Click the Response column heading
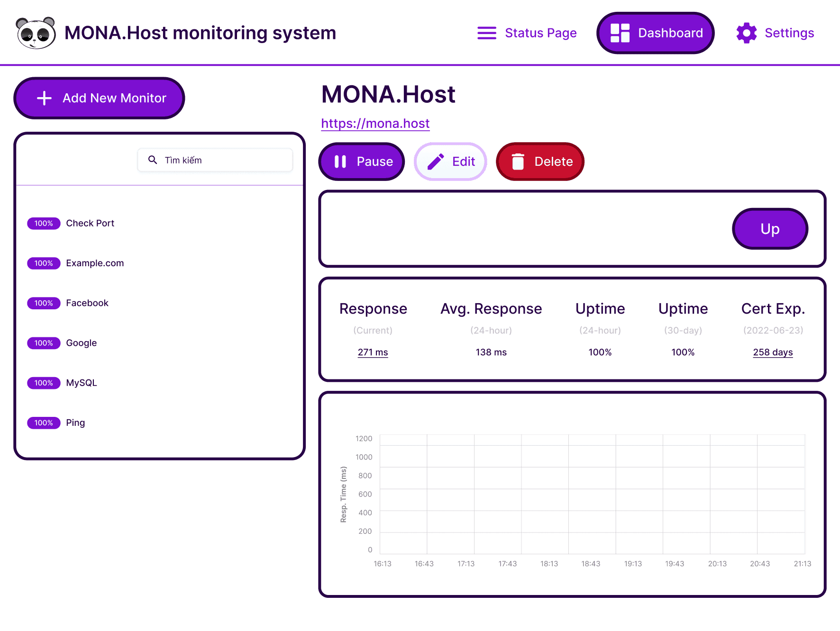The height and width of the screenshot is (631, 840). click(x=373, y=309)
